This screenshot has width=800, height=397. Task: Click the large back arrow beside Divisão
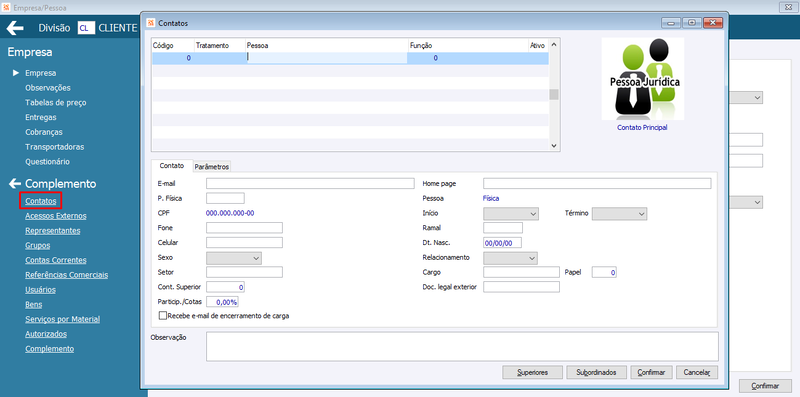[x=15, y=28]
